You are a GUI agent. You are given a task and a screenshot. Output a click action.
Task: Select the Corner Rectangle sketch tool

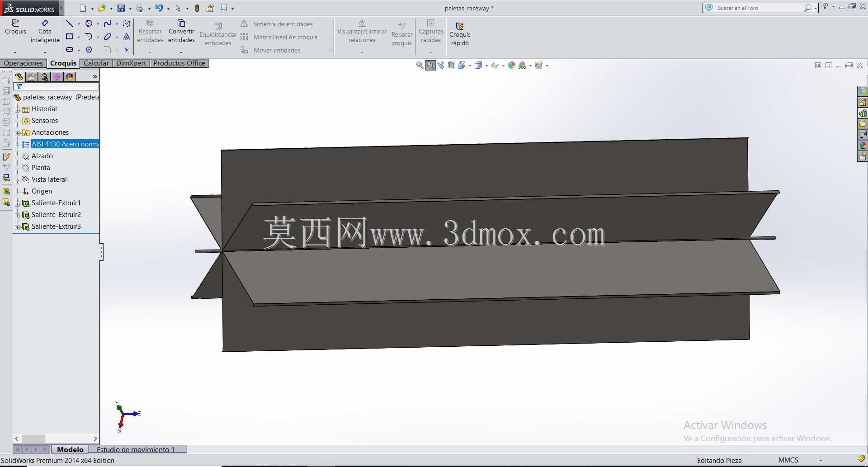[x=69, y=37]
